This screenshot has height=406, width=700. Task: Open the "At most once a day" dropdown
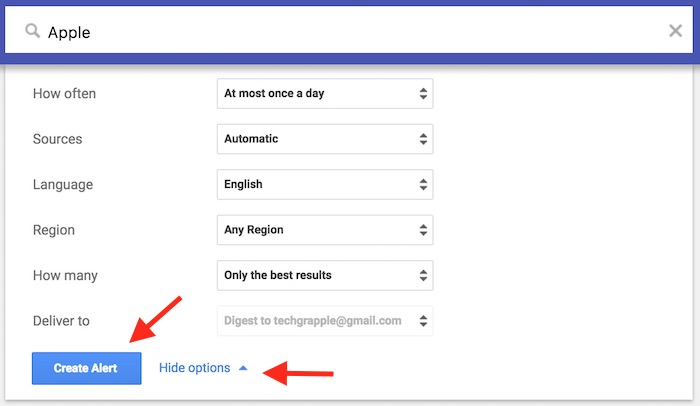pyautogui.click(x=324, y=94)
